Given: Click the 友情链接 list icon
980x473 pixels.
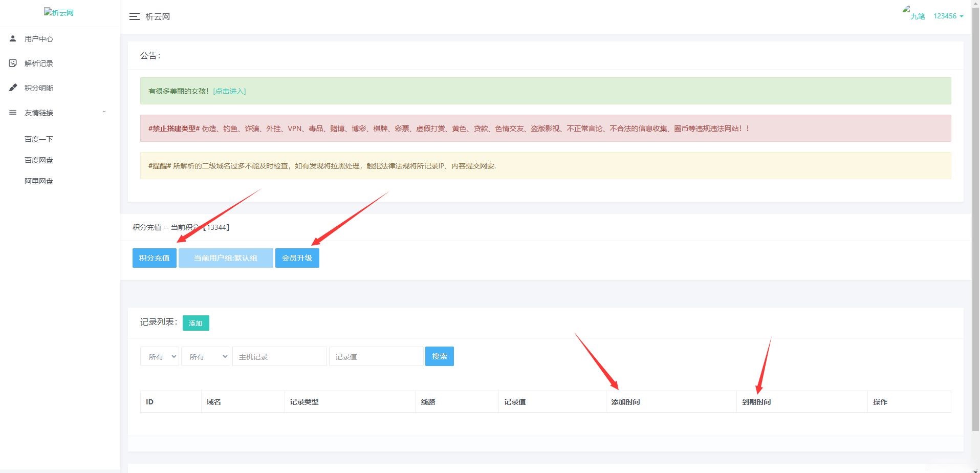Looking at the screenshot, I should pyautogui.click(x=13, y=112).
